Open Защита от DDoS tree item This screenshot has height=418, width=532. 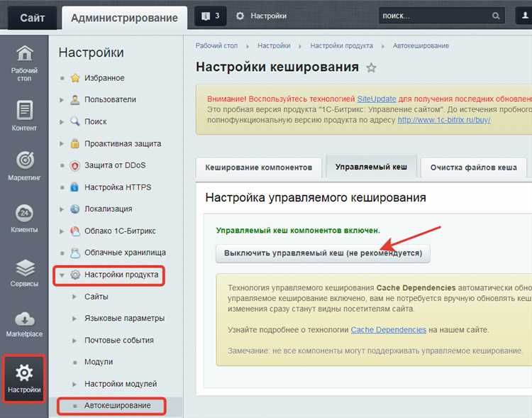pos(115,165)
